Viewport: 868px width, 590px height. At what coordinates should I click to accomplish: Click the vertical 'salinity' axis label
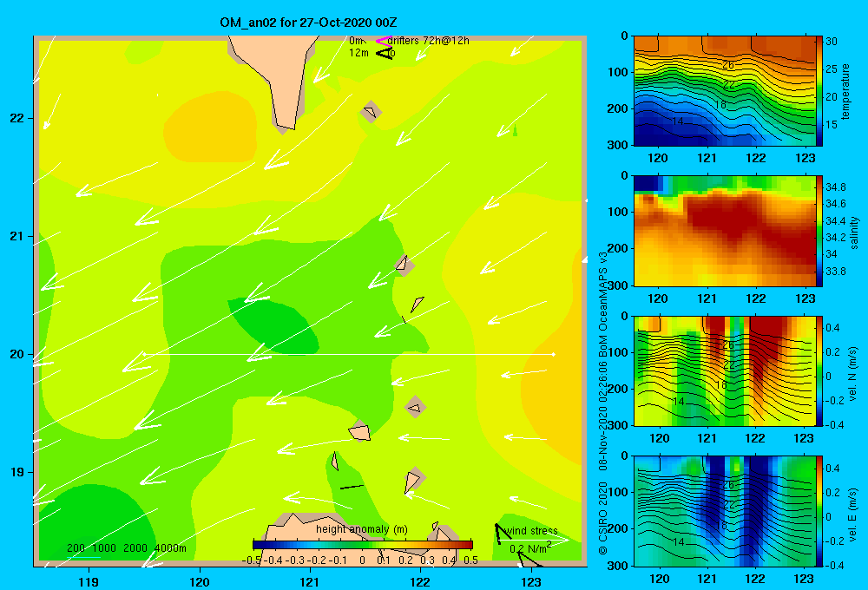click(x=854, y=233)
